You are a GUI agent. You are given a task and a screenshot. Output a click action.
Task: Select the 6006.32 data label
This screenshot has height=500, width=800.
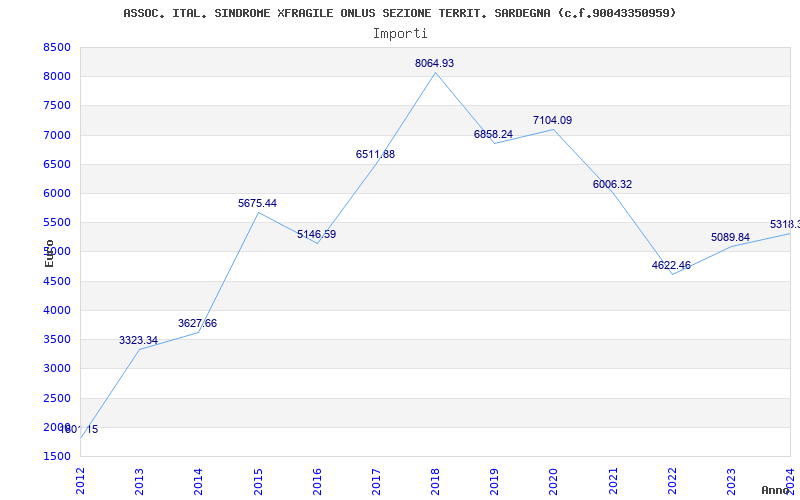(612, 185)
